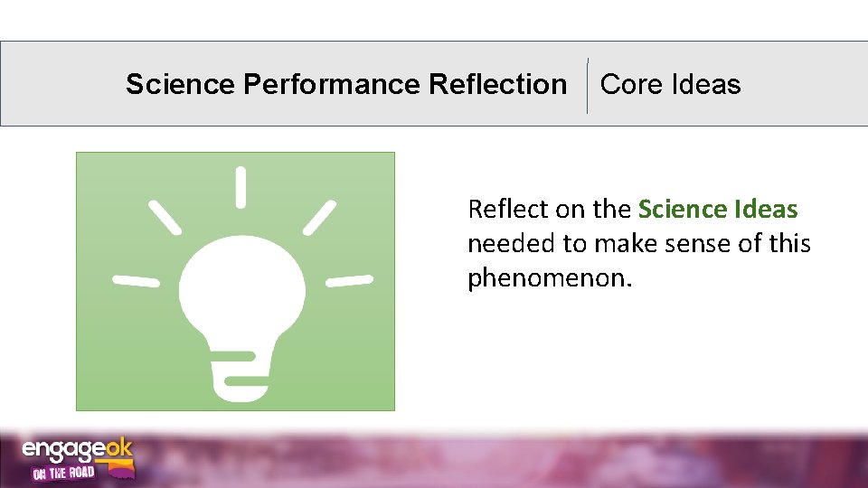The image size is (868, 488).
Task: Click the top vertical ray above the bulb
Action: (x=241, y=185)
